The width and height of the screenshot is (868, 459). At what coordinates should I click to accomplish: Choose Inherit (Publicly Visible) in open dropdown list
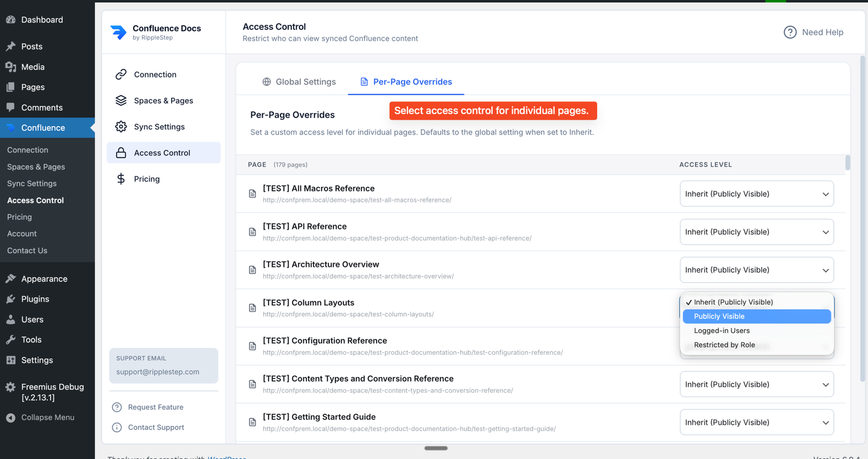[x=757, y=302]
